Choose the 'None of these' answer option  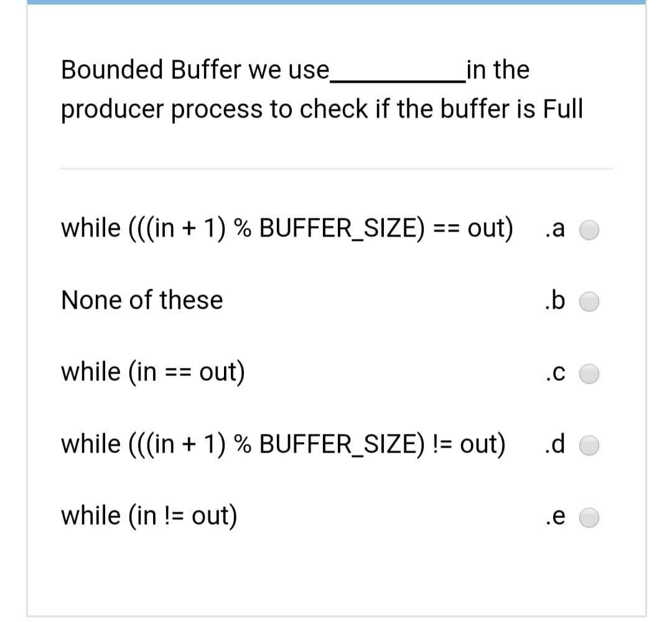589,301
